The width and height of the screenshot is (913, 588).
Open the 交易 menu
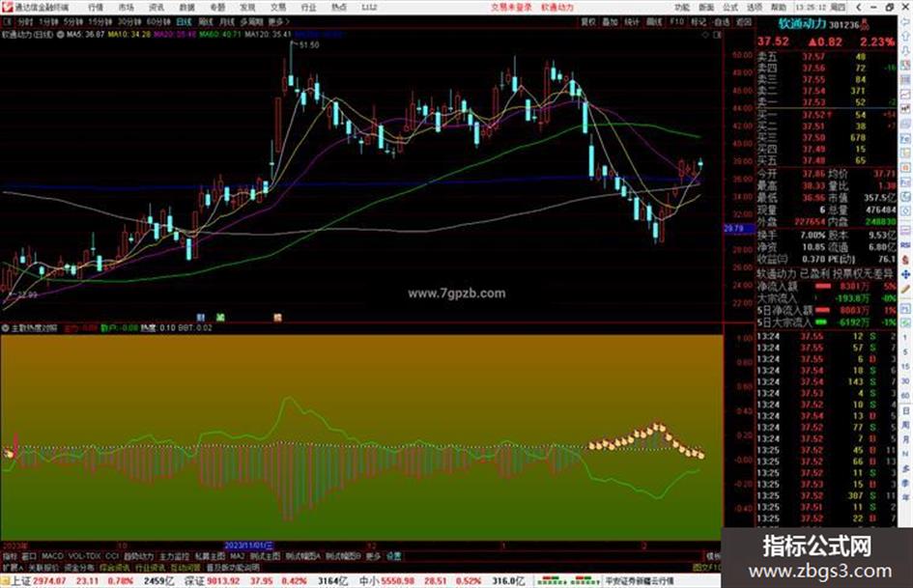tap(278, 7)
